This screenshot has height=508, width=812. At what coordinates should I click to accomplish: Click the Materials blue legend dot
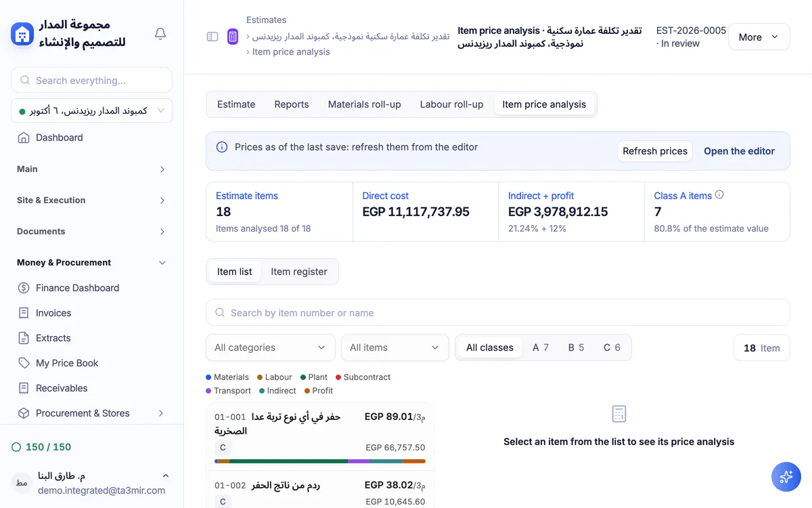pos(209,377)
